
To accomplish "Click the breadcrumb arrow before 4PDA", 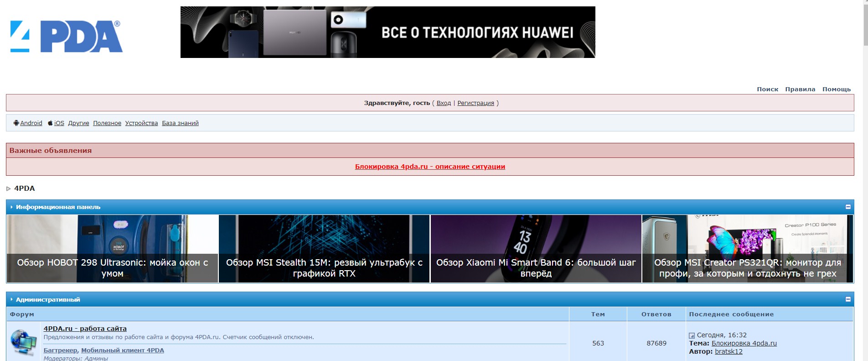I will tap(9, 188).
